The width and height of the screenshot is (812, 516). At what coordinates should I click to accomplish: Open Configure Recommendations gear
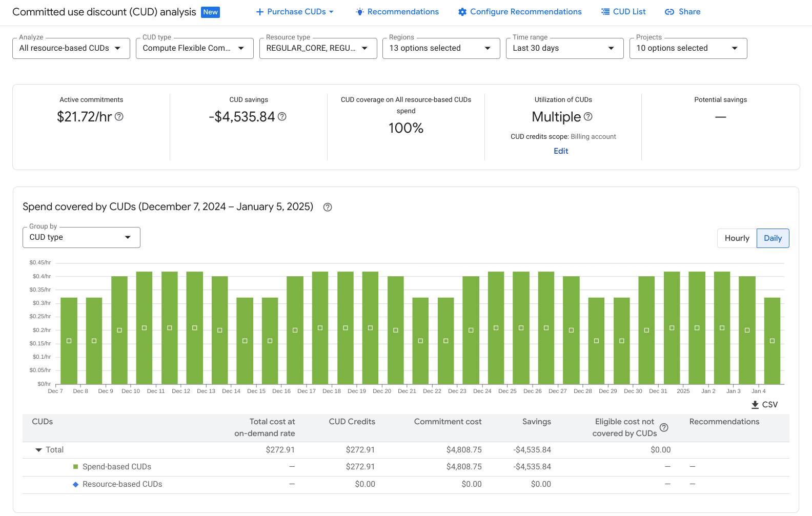pyautogui.click(x=462, y=12)
